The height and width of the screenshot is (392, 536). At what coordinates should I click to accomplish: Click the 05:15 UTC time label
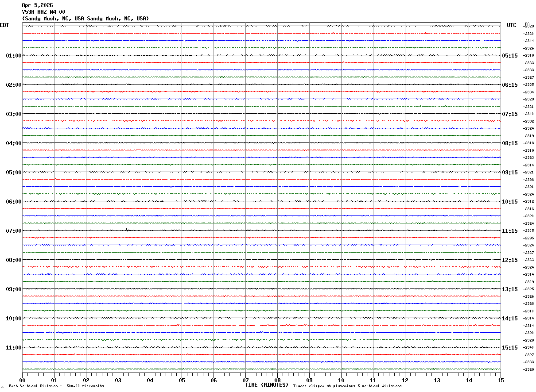(510, 56)
